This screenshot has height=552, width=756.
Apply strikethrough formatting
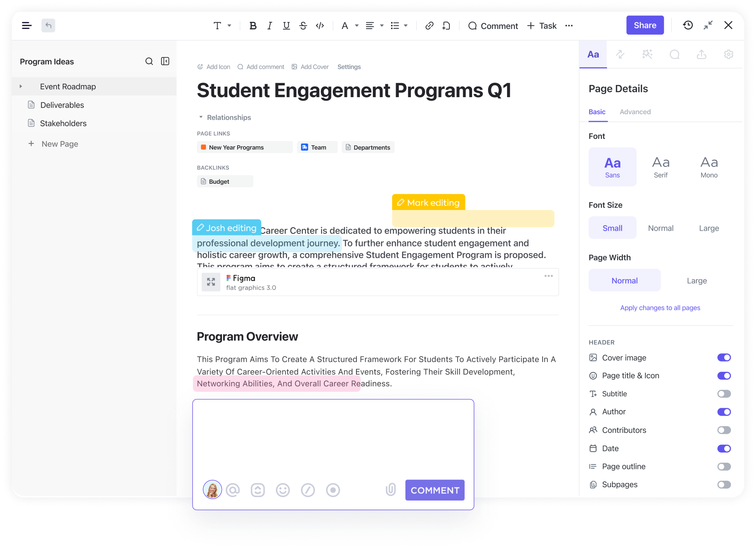pyautogui.click(x=303, y=26)
